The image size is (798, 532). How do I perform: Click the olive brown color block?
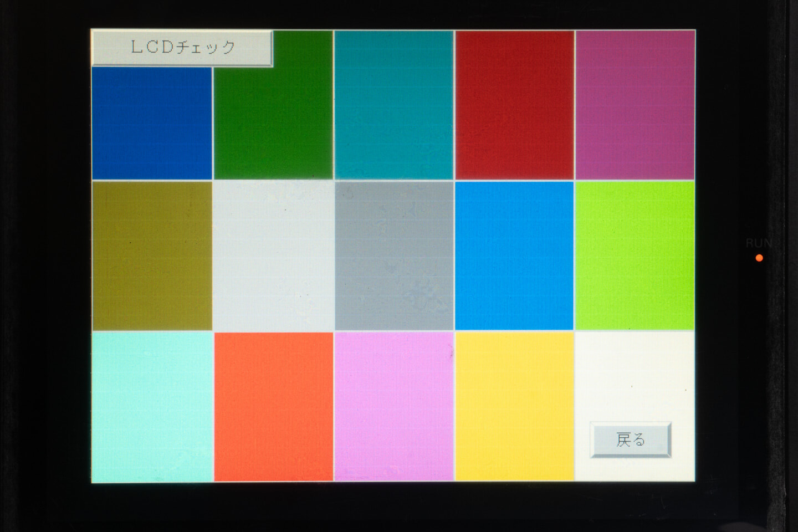151,256
